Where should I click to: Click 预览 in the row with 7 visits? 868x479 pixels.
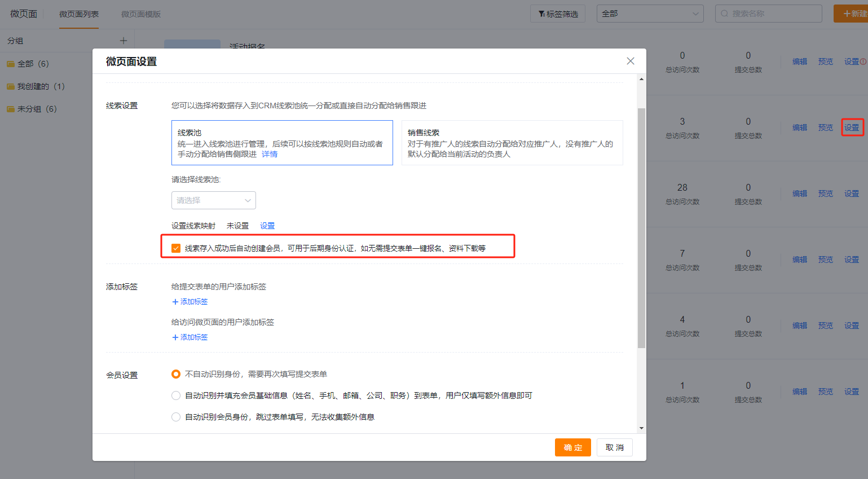826,260
